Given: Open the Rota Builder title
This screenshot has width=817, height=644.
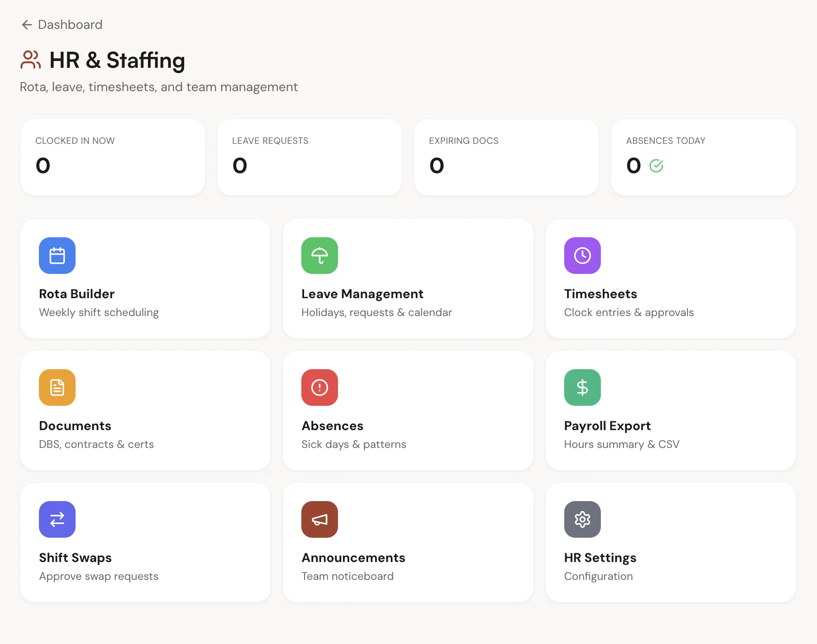Looking at the screenshot, I should [x=77, y=294].
